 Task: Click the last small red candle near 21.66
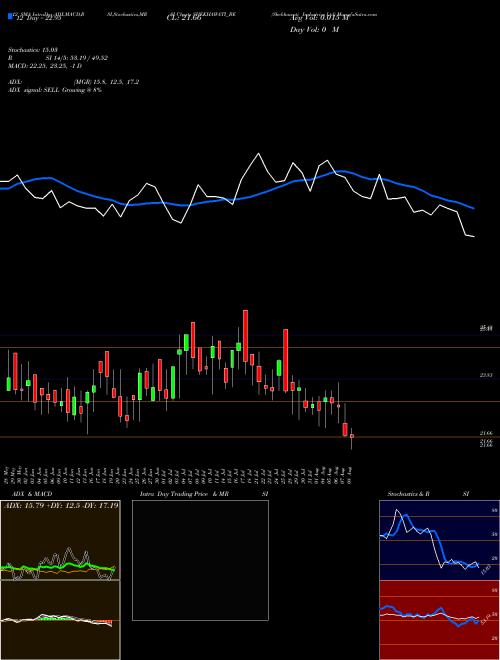pyautogui.click(x=352, y=436)
